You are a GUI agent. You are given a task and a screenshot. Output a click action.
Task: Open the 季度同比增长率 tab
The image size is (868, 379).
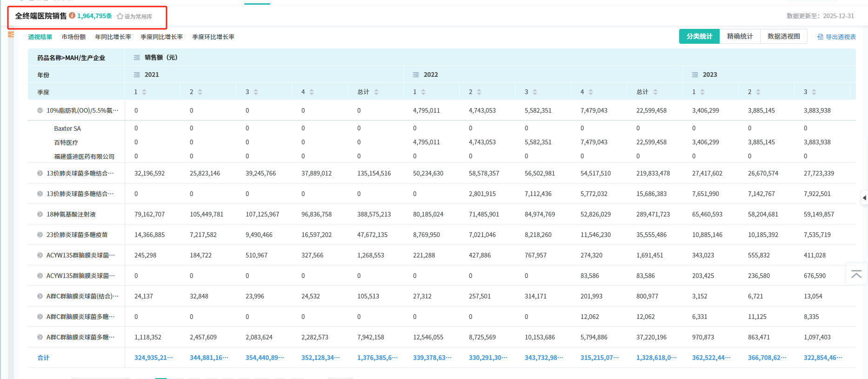(162, 37)
